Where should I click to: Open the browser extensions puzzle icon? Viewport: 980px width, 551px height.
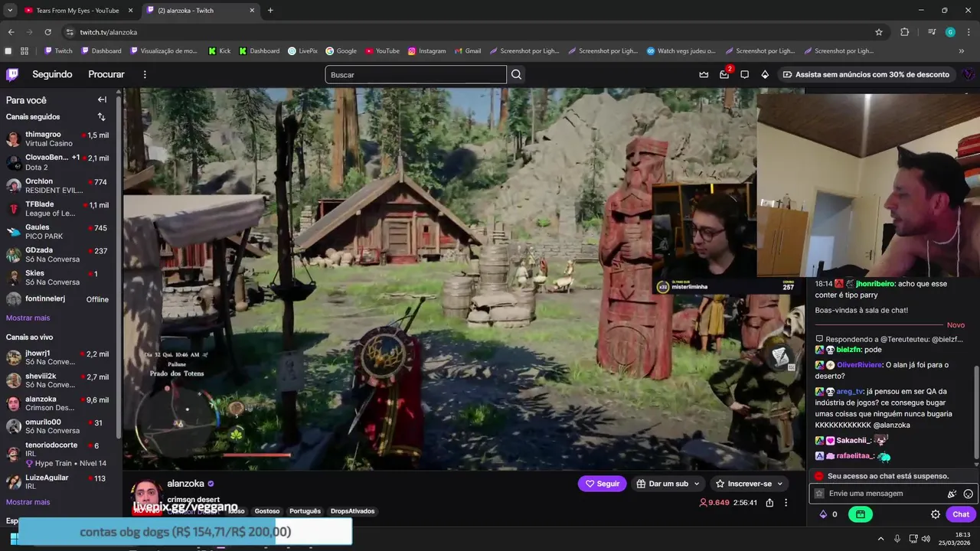[905, 32]
